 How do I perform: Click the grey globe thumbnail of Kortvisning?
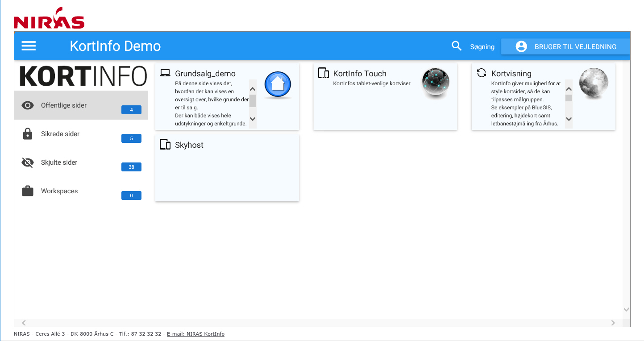pos(594,83)
